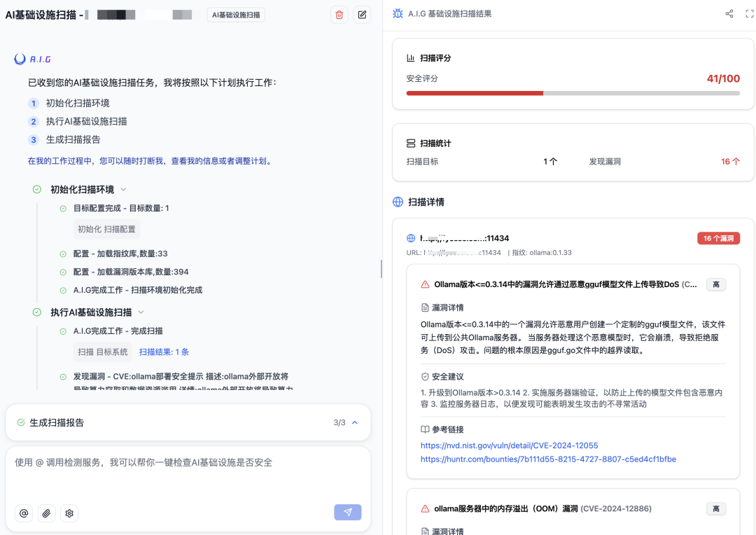Click the 16 个 discovered vulnerabilities count
Viewport: 756px width, 535px height.
click(x=730, y=162)
